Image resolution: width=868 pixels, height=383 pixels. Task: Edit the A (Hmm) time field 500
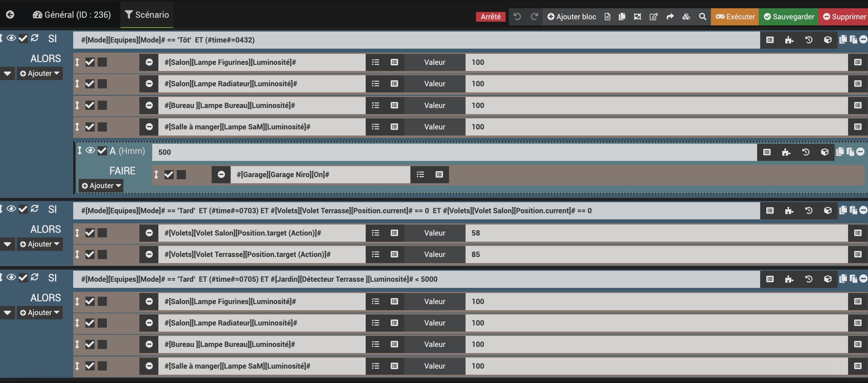click(x=454, y=152)
